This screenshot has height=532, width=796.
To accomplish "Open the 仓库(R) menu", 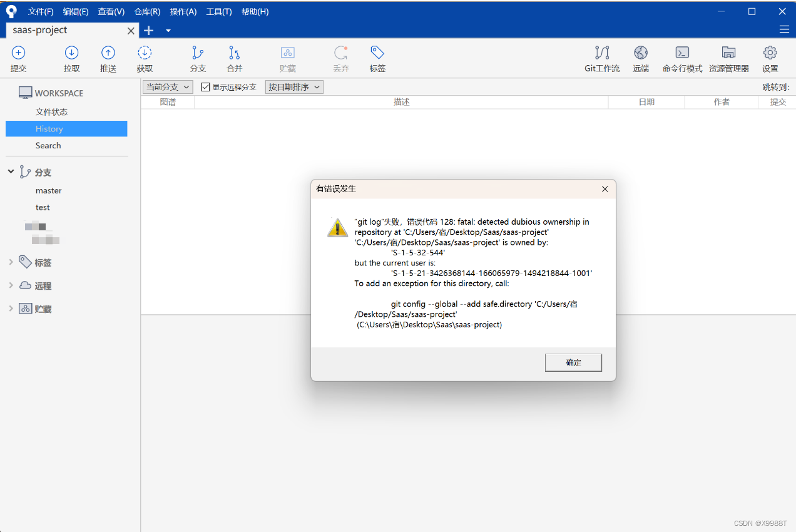I will (146, 11).
